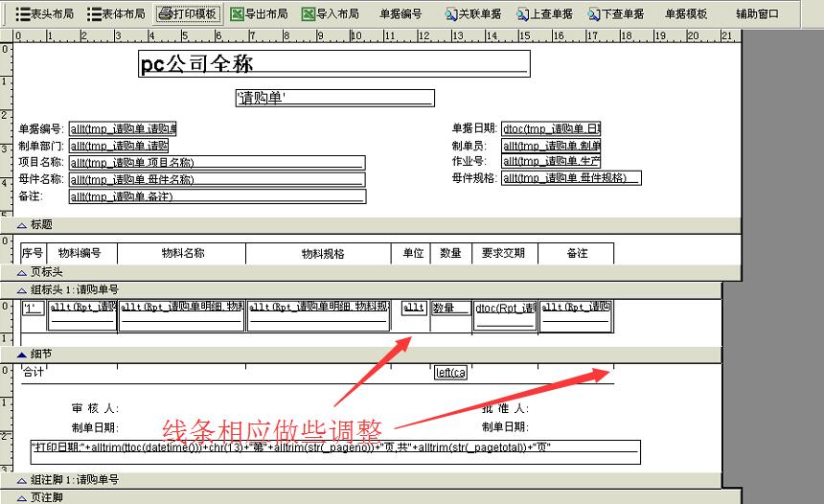Viewport: 824px width, 504px height.
Task: Select the pc公司全称 title field
Action: click(x=333, y=64)
